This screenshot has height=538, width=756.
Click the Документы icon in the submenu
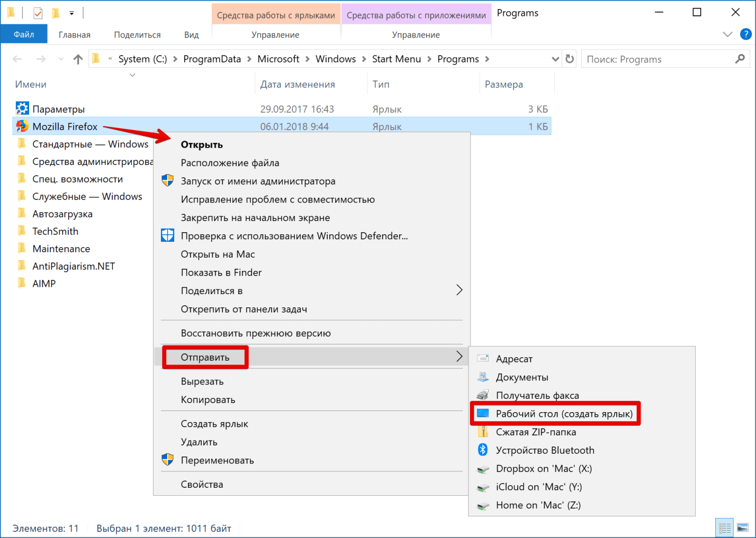(483, 377)
